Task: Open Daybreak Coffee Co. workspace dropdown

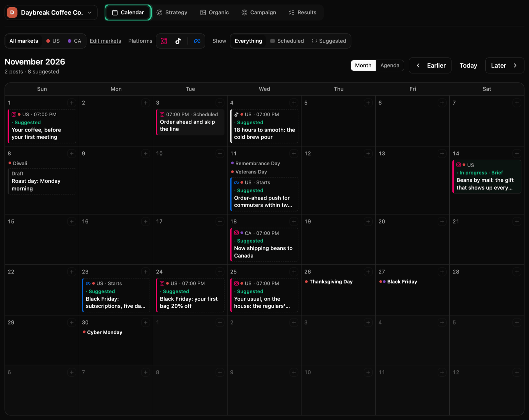Action: 51,13
